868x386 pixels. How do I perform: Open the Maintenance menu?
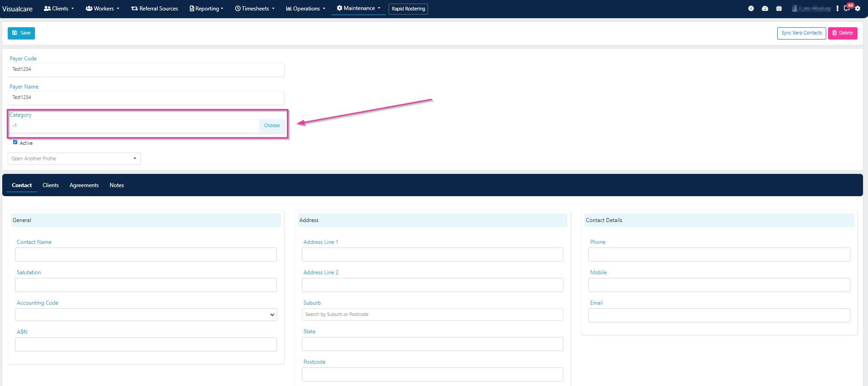pos(359,8)
